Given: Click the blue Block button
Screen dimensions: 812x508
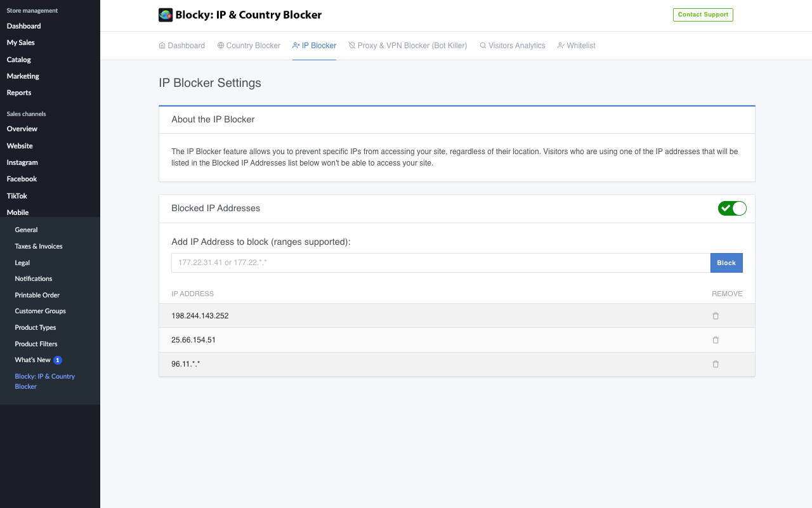Looking at the screenshot, I should (x=726, y=263).
